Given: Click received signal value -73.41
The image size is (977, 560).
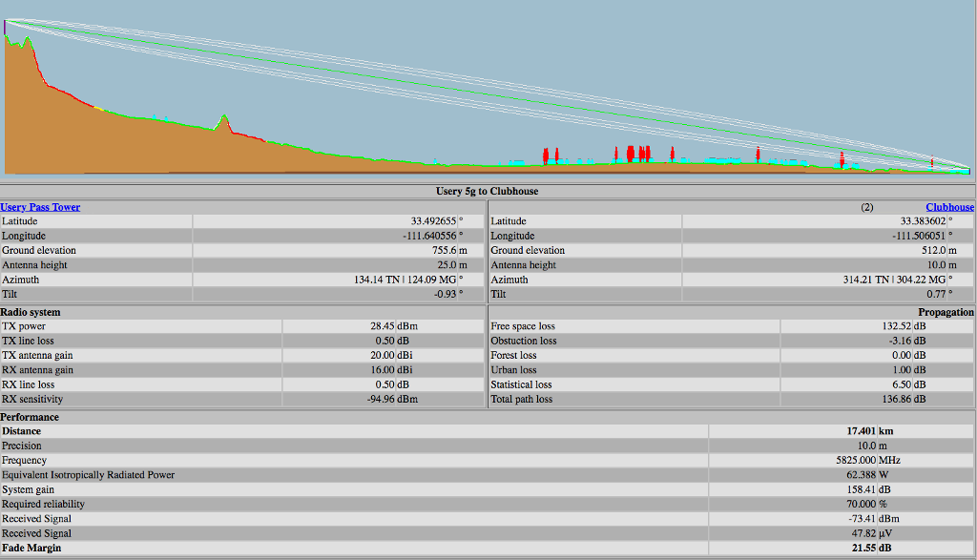Looking at the screenshot, I should click(862, 518).
